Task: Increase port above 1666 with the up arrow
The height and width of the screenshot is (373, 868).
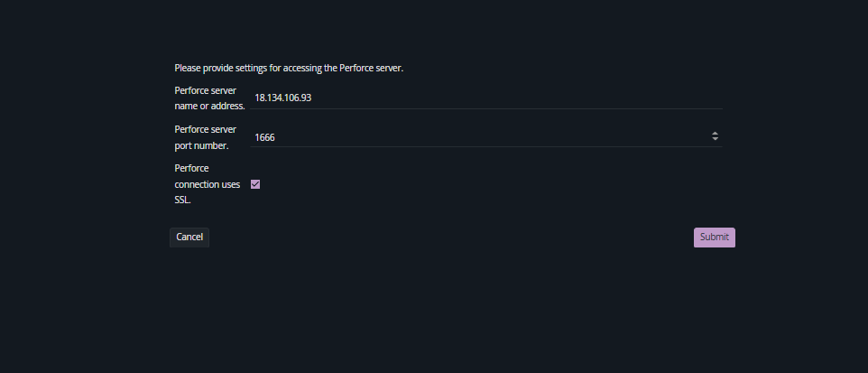Action: tap(716, 134)
